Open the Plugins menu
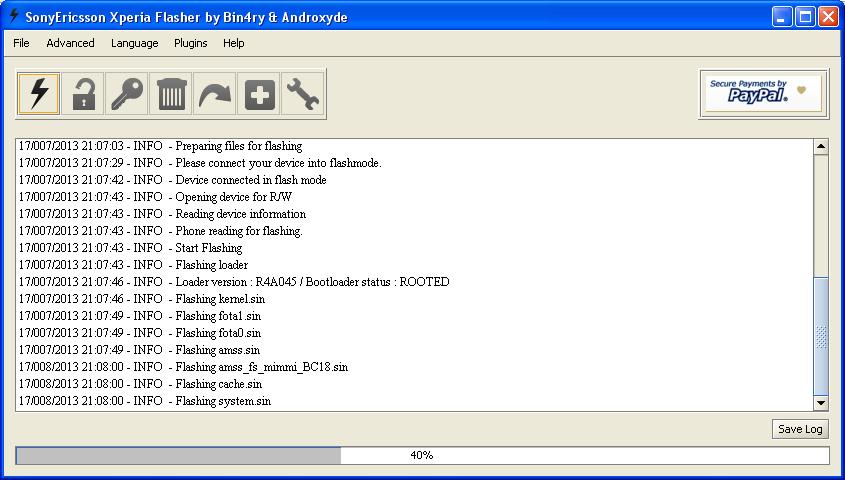Viewport: 845px width, 480px height. click(x=190, y=43)
